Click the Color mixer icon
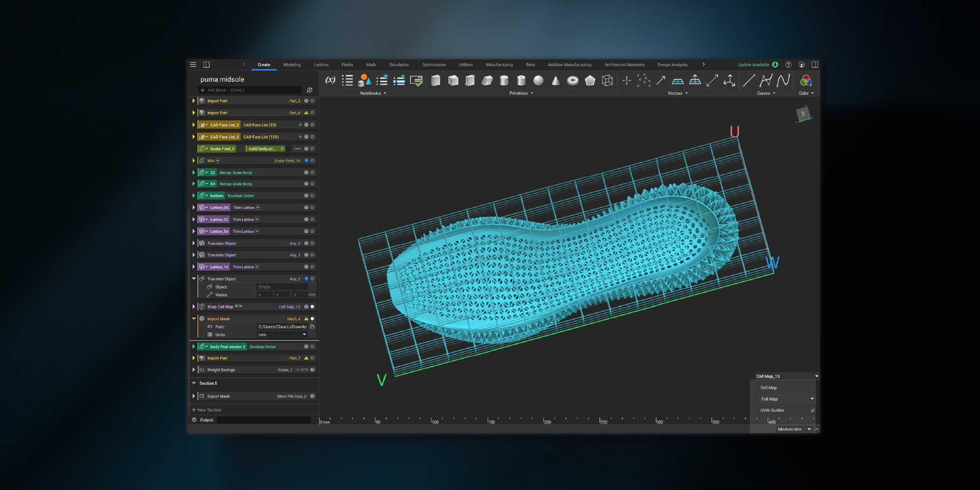980x490 pixels. pos(806,81)
